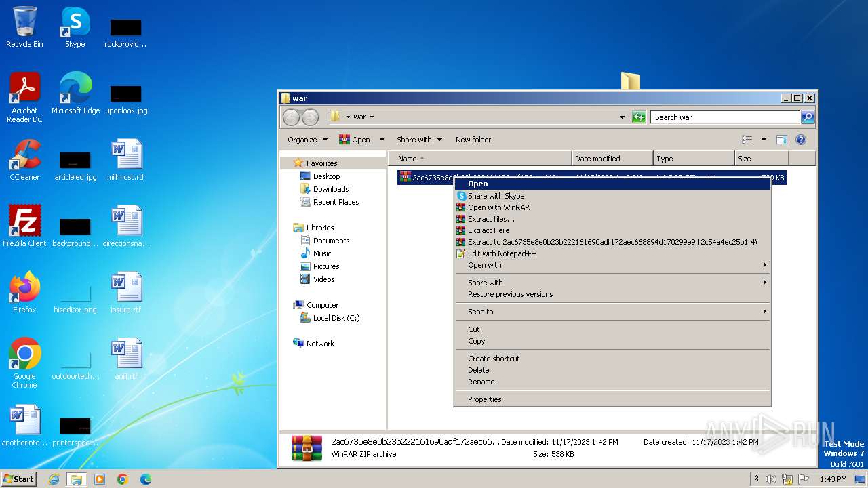Image resolution: width=868 pixels, height=488 pixels.
Task: Select Extract files... option
Action: coord(612,219)
